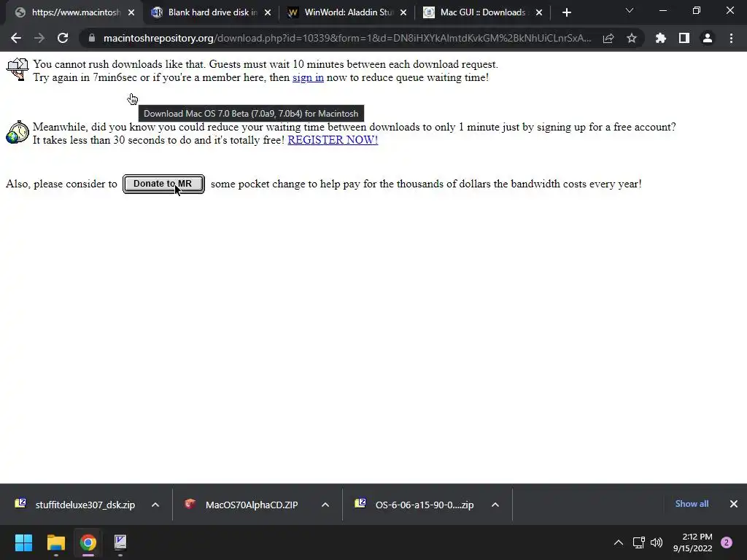747x560 pixels.
Task: Click the lock icon for site information
Action: 91,38
